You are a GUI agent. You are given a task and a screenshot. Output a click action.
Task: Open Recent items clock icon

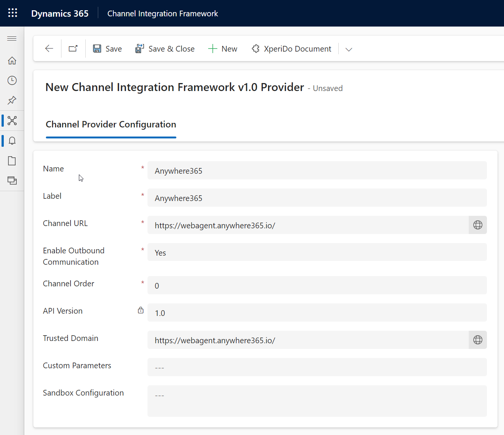point(12,80)
